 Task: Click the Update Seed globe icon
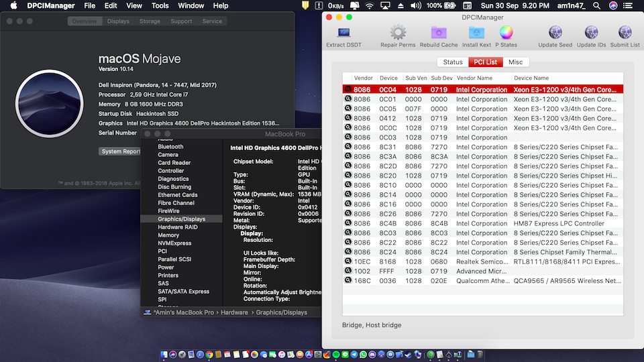click(555, 33)
